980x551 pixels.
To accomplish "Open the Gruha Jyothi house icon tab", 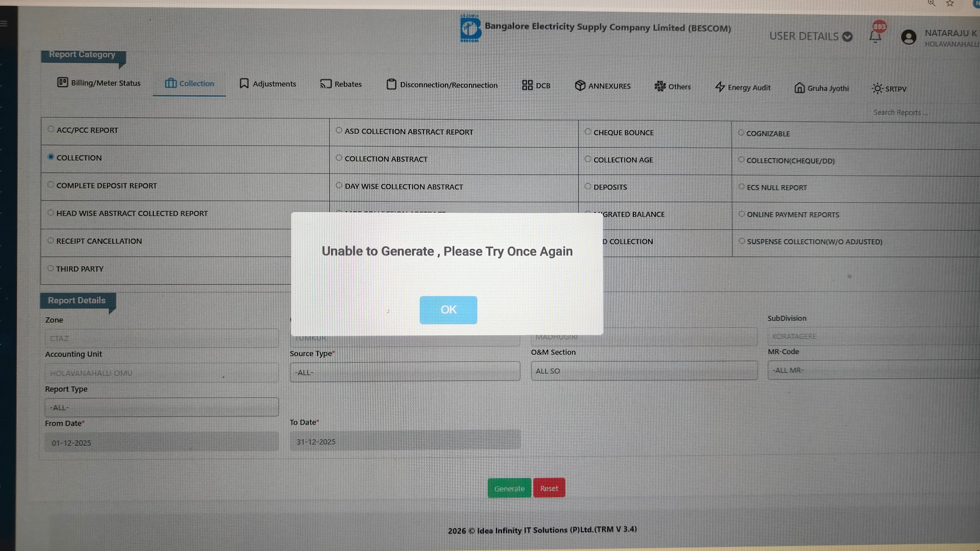I will 799,88.
